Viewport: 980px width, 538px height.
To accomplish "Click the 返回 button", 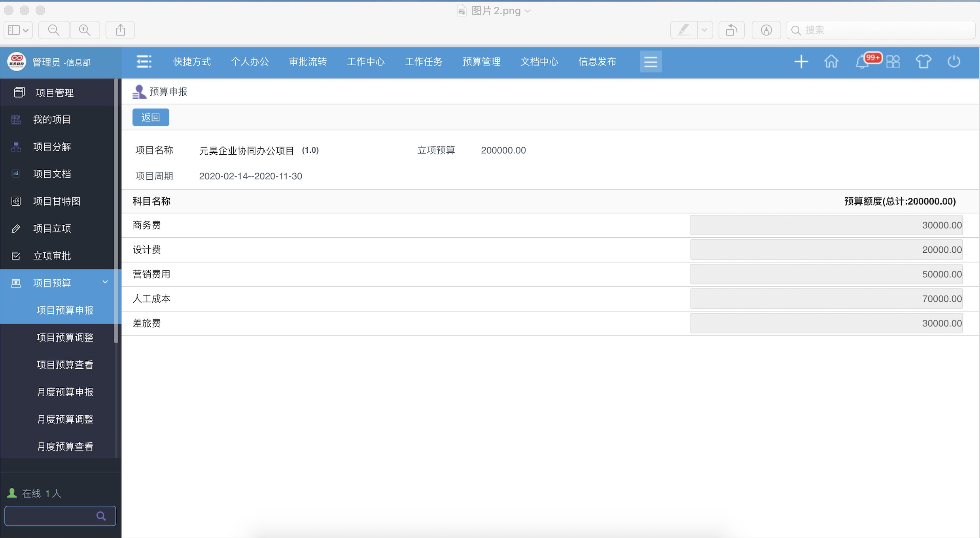I will tap(150, 117).
